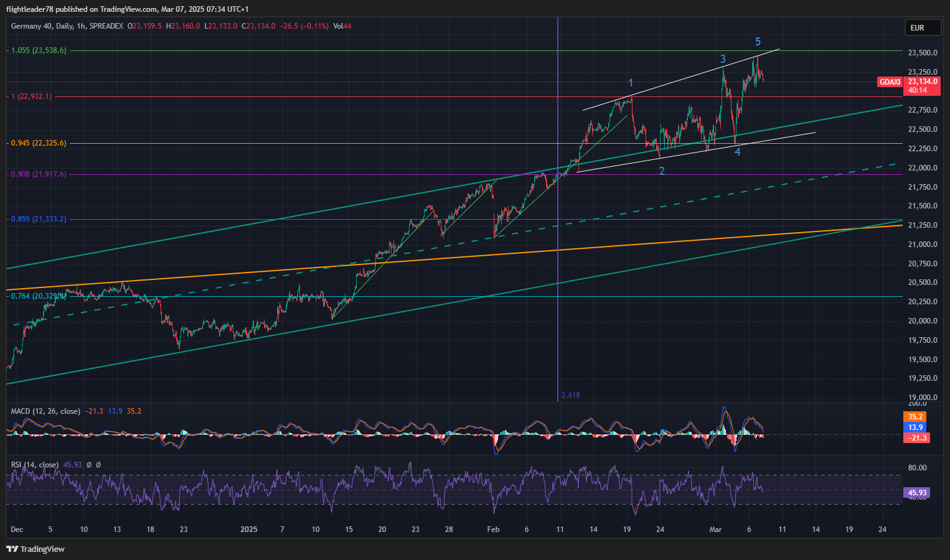Screen dimensions: 950x560
Task: Open the MACD (12, 26, close) indicator legend
Action: pyautogui.click(x=45, y=411)
